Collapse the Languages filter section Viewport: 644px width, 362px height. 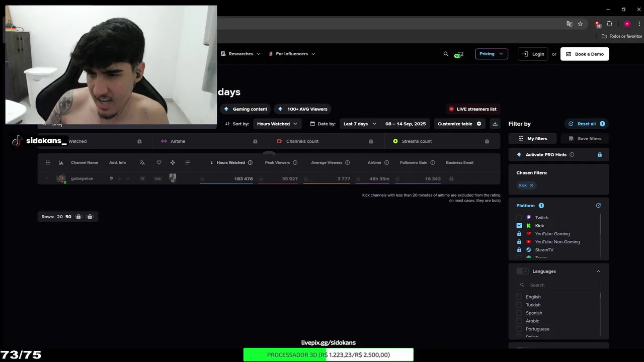click(598, 271)
